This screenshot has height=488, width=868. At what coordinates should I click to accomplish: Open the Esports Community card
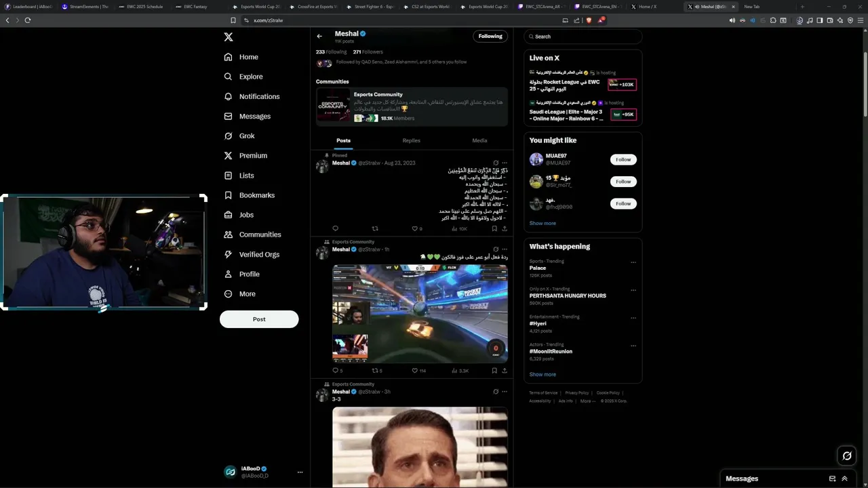tap(412, 106)
